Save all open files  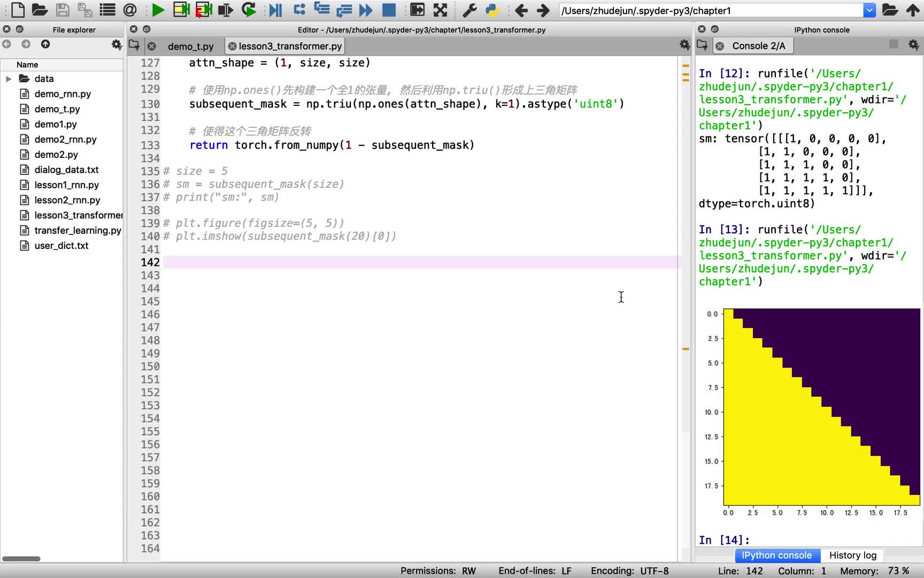(x=84, y=10)
